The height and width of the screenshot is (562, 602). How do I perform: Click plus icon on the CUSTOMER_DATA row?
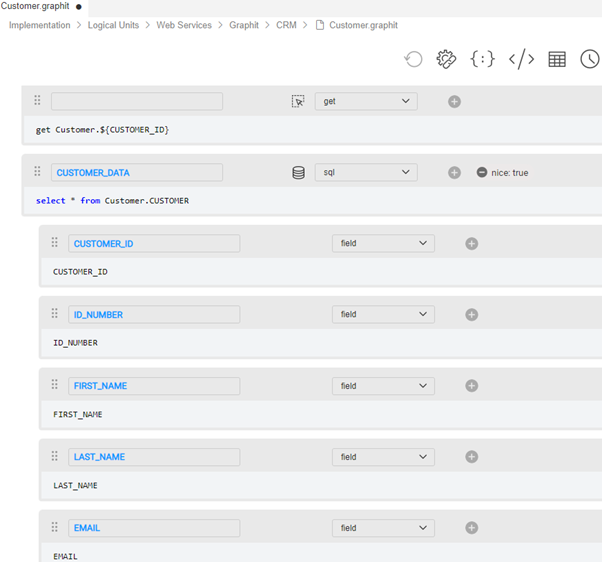(454, 173)
